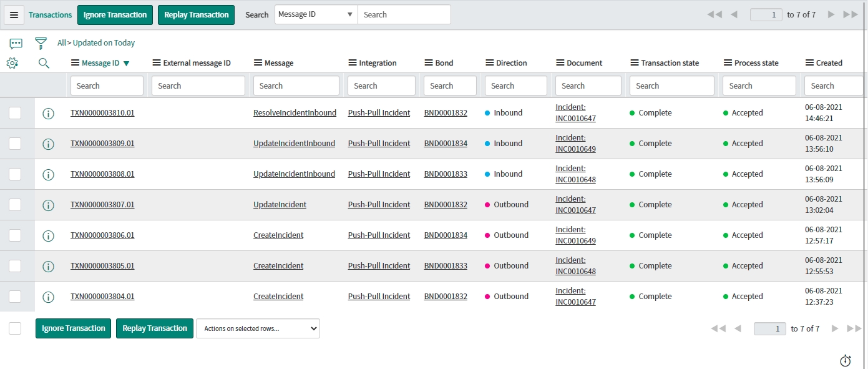
Task: Tick the checkbox for TXN0000003804.01
Action: tap(15, 297)
